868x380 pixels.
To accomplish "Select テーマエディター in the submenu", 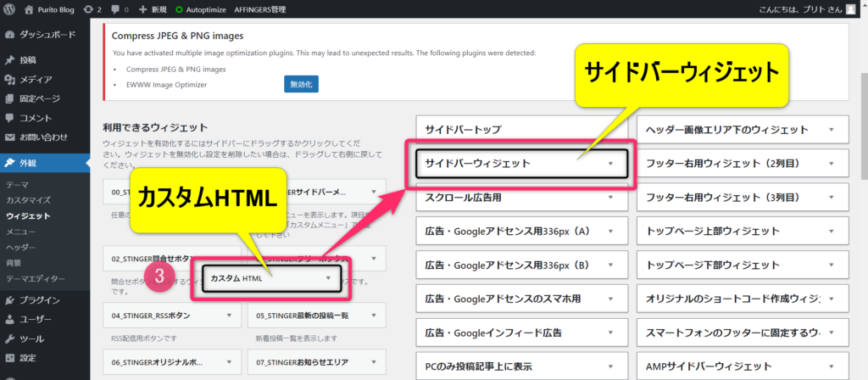I will tap(36, 277).
